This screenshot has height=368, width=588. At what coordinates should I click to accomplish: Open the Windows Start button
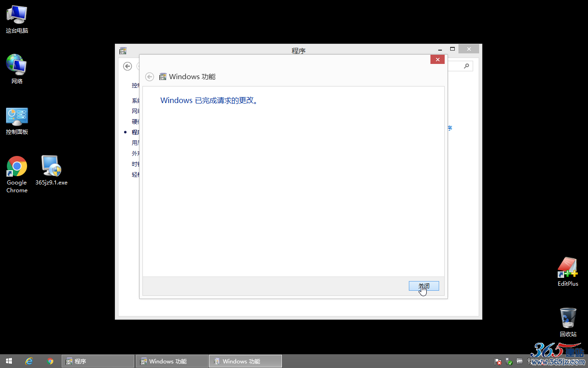[x=9, y=361]
